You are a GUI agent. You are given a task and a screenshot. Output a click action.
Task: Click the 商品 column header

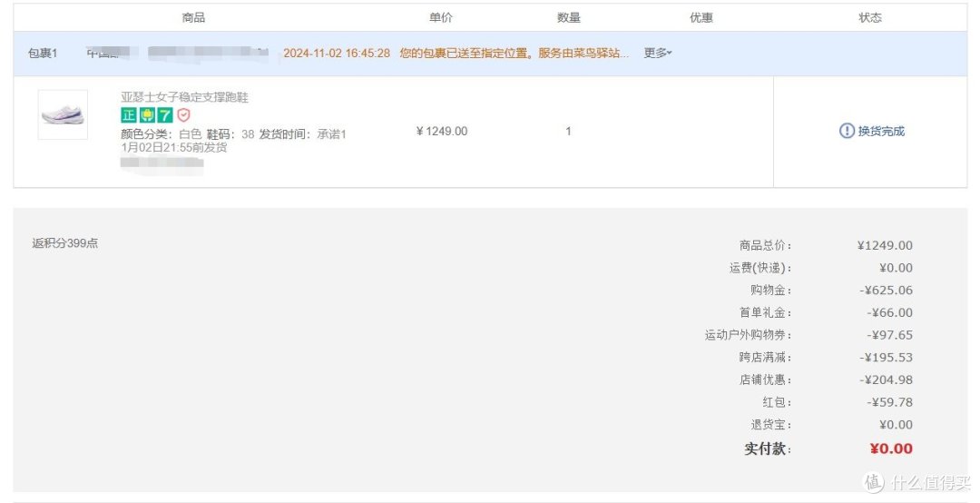click(193, 17)
